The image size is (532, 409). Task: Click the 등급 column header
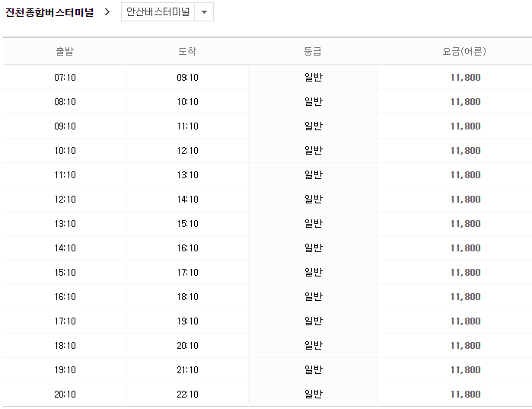click(x=313, y=52)
